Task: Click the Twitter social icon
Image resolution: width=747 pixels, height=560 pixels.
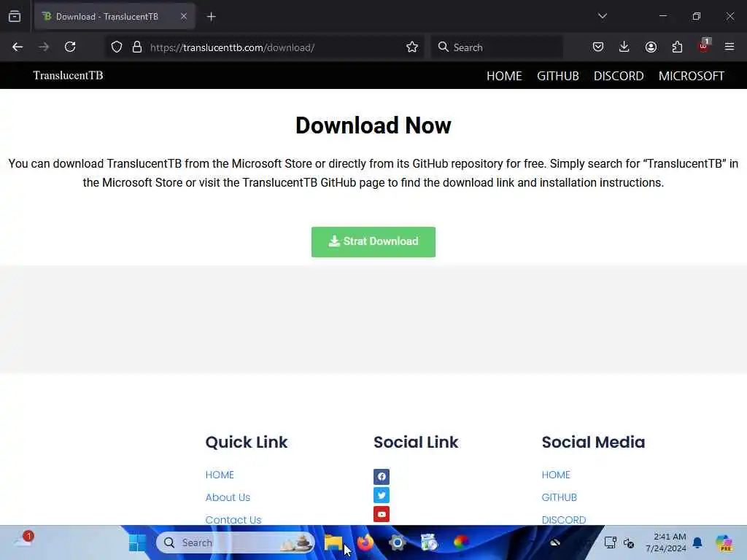Action: click(381, 495)
